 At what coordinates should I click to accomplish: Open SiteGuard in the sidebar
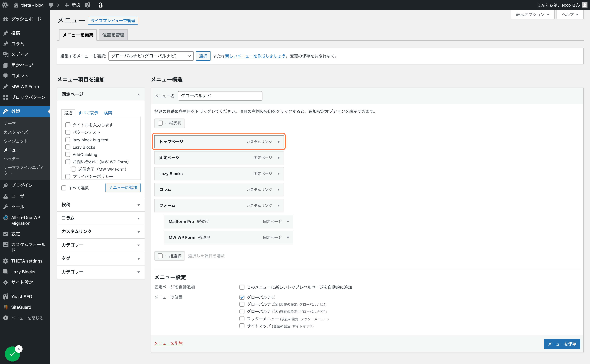25,307
